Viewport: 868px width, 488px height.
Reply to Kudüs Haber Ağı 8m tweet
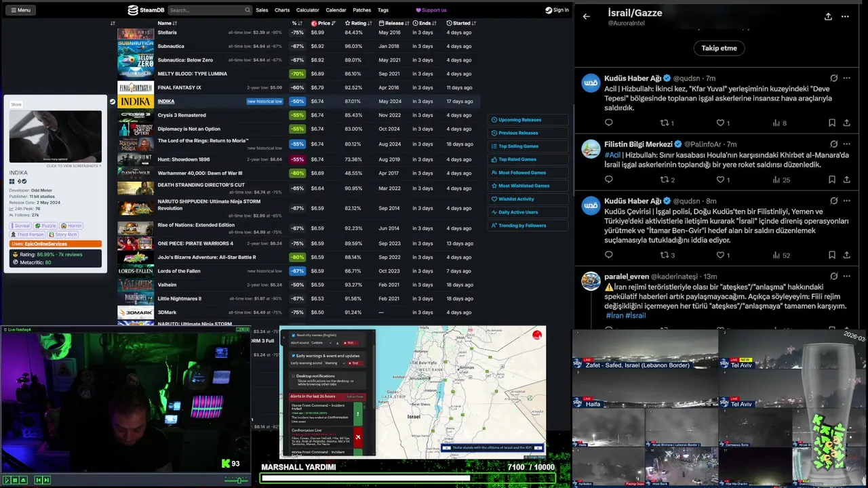pyautogui.click(x=608, y=255)
